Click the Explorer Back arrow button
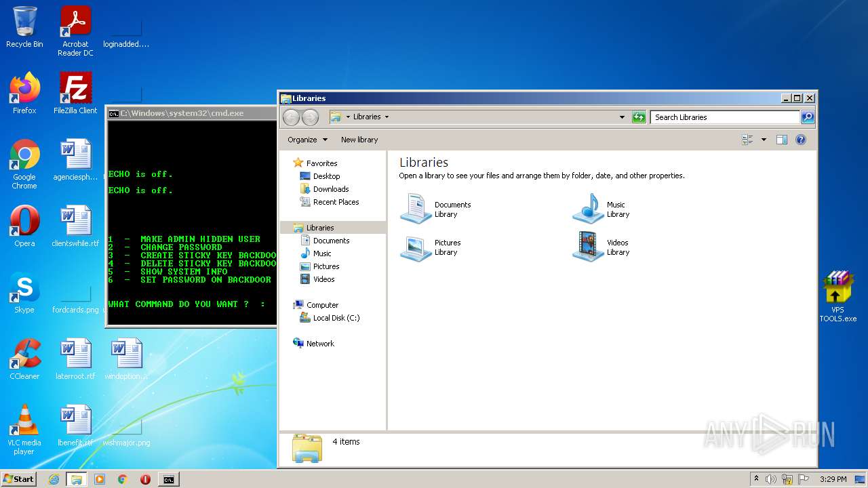 pos(291,117)
